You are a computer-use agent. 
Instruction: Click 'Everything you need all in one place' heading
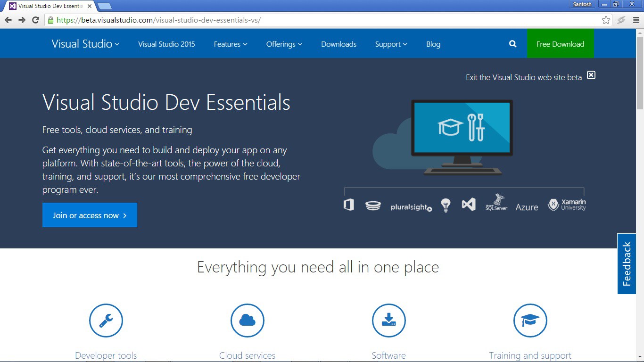pos(318,267)
